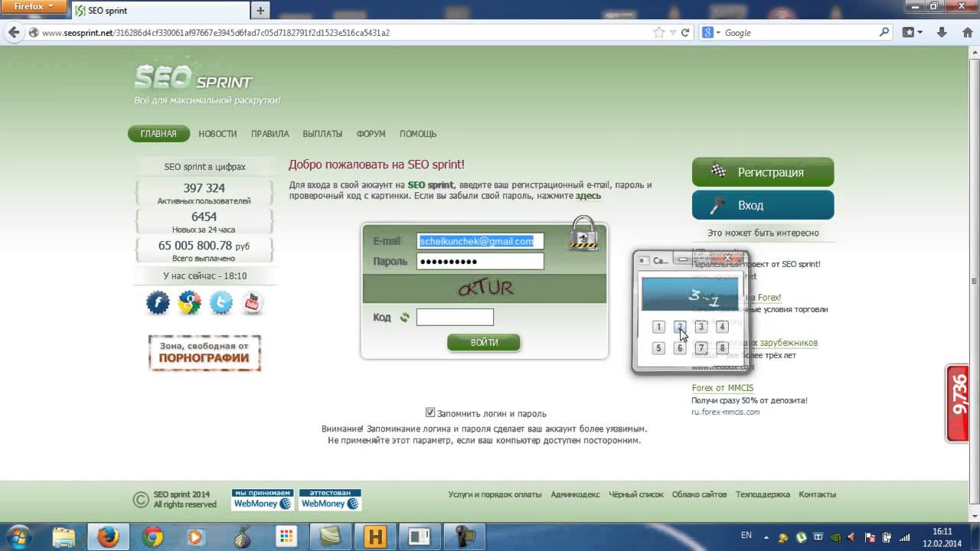The height and width of the screenshot is (551, 980).
Task: Click the network signal tray icon
Action: (905, 537)
